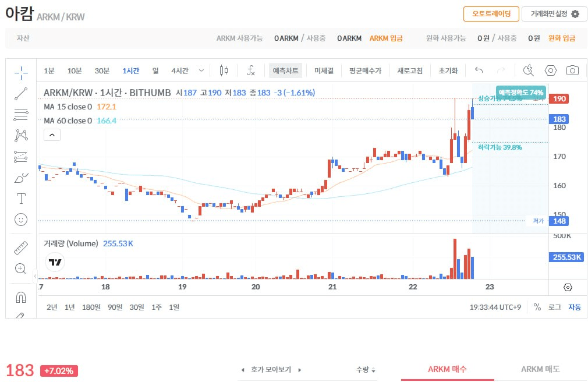The height and width of the screenshot is (382, 588).
Task: Toggle the magnet snap tool
Action: pos(21,297)
